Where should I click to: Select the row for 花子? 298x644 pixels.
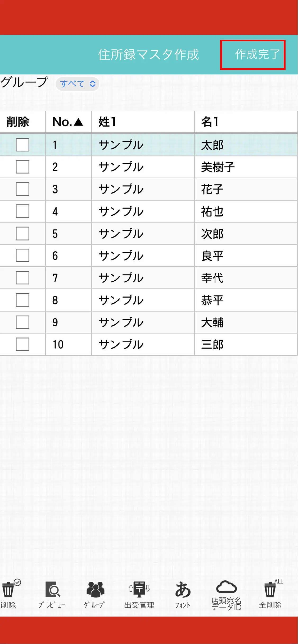(x=213, y=189)
